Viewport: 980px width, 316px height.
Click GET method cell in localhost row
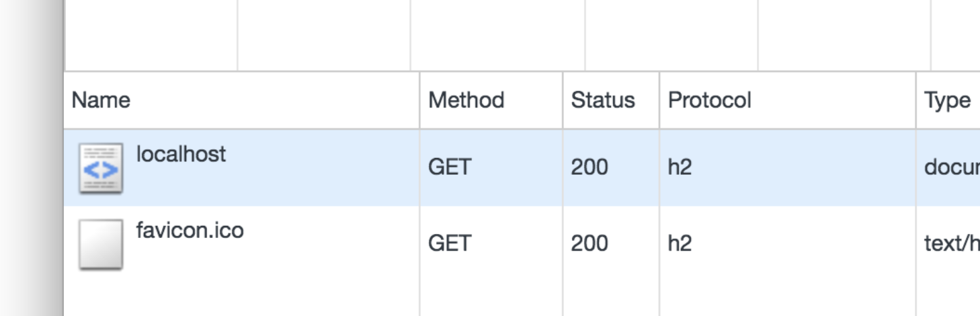point(450,167)
